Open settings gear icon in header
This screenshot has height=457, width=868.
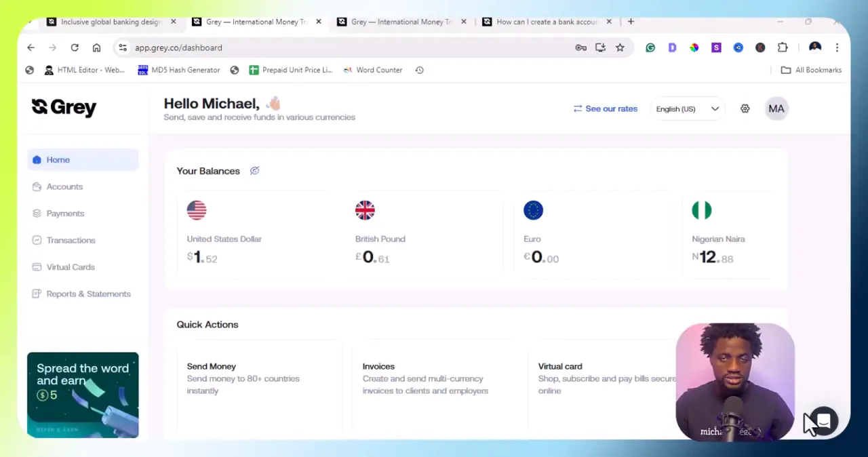[x=745, y=108]
